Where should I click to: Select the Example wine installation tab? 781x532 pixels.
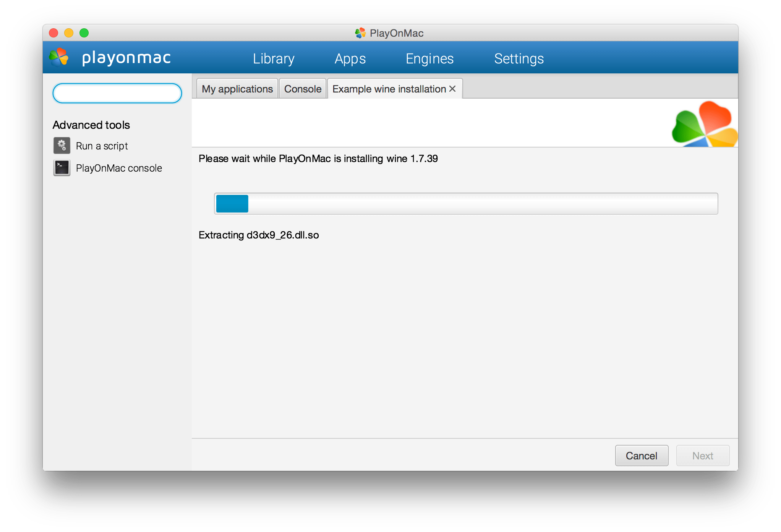coord(389,89)
